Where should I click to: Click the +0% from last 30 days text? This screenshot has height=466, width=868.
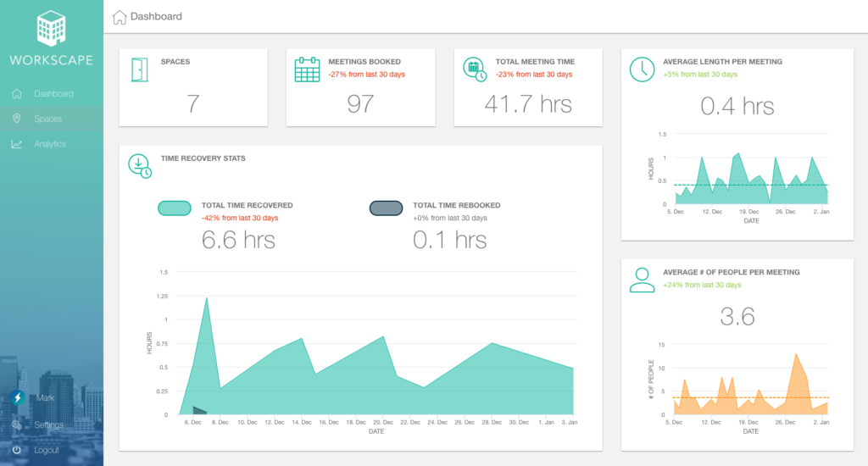point(450,218)
